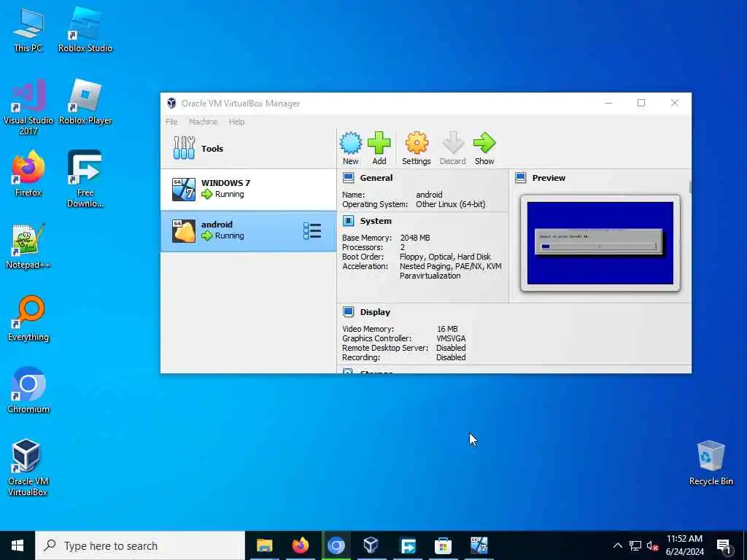Switch to WINDOWS 7 VM taskbar icon
The image size is (747, 560).
(479, 545)
